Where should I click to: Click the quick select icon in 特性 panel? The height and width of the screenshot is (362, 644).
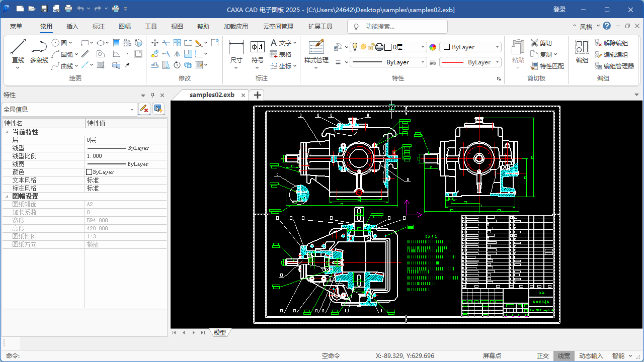point(158,109)
